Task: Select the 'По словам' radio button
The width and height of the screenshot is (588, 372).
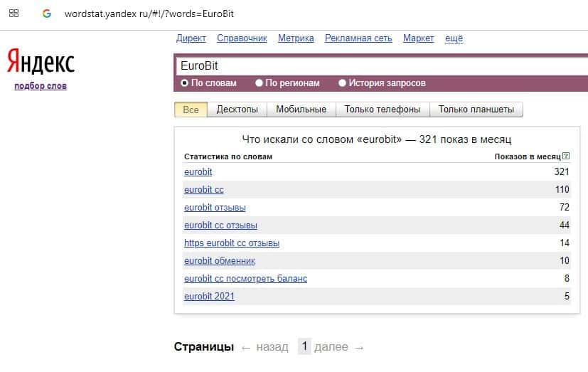Action: pyautogui.click(x=185, y=83)
